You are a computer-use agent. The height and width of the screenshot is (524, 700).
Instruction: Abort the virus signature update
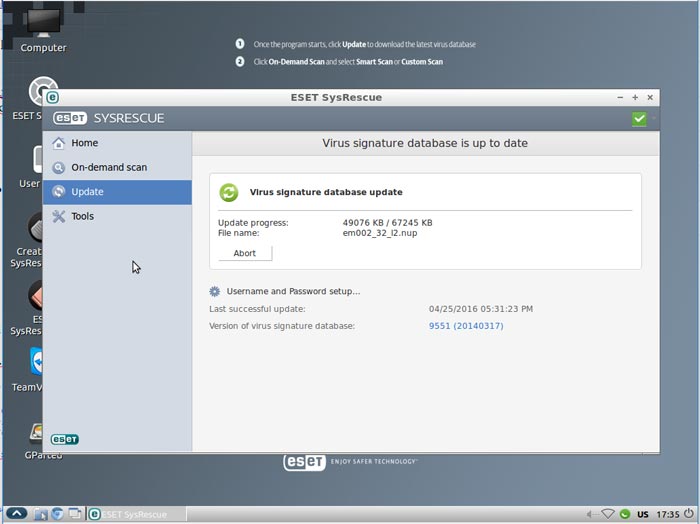tap(245, 253)
